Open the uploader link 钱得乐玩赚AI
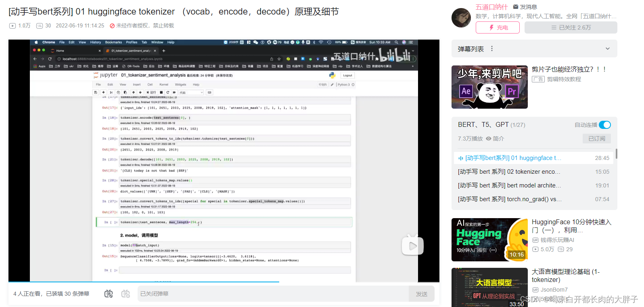The image size is (644, 307). click(x=557, y=240)
